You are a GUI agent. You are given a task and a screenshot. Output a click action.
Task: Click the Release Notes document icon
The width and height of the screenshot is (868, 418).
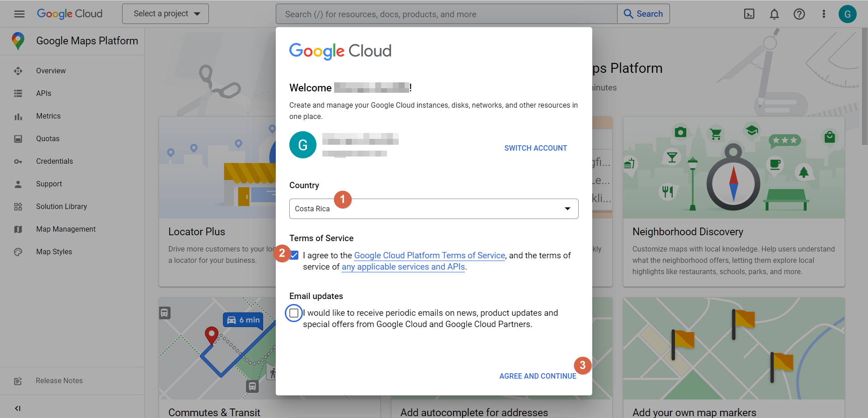coord(18,381)
